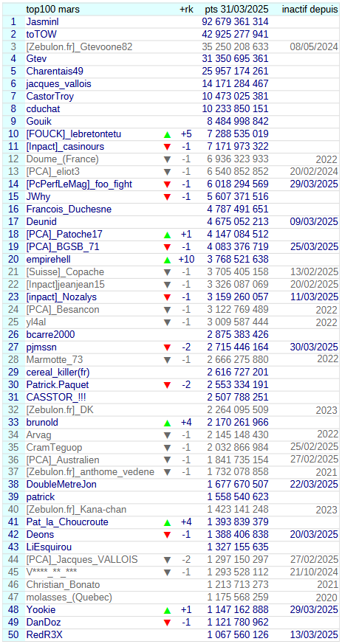The width and height of the screenshot is (342, 644).
Task: Select player name [Zebulon.fr]_Kana-chan
Action: [77, 510]
